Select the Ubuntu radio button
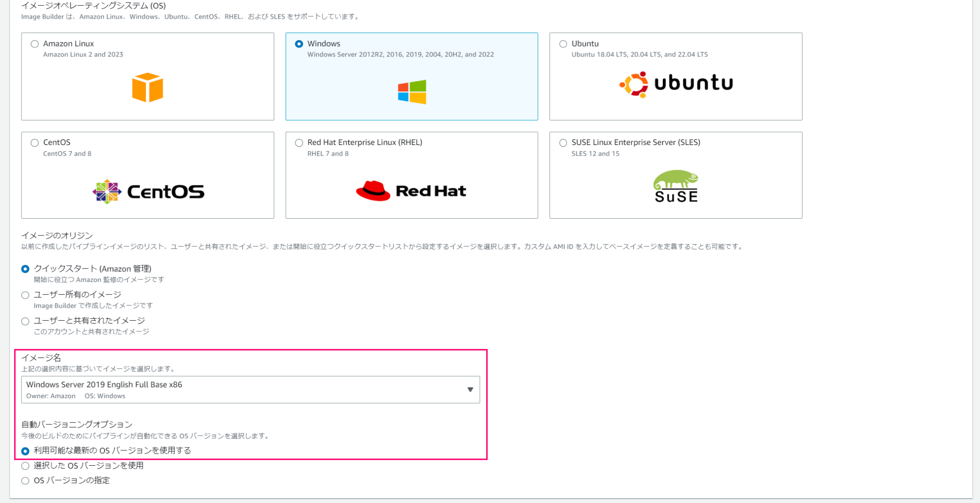This screenshot has height=503, width=980. (x=562, y=44)
